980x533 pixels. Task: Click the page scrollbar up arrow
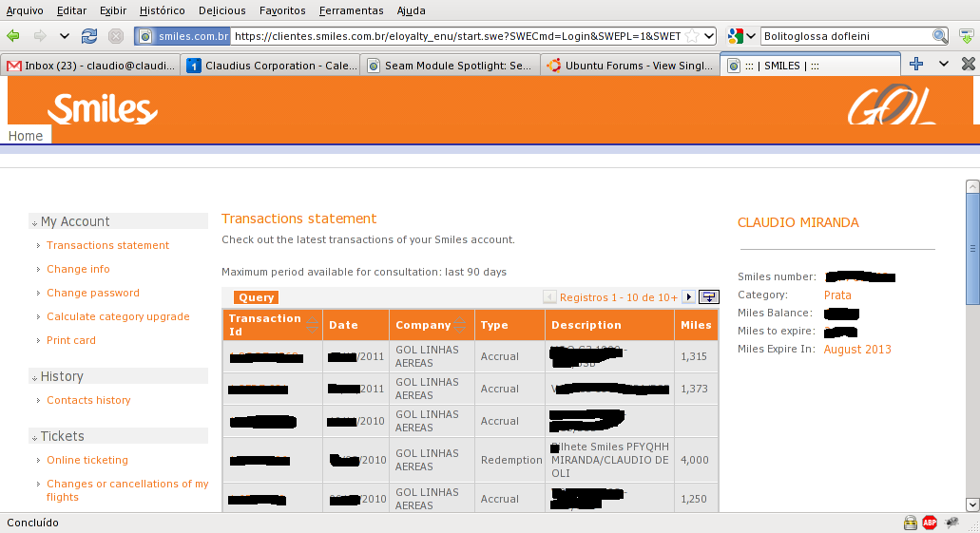pyautogui.click(x=972, y=186)
